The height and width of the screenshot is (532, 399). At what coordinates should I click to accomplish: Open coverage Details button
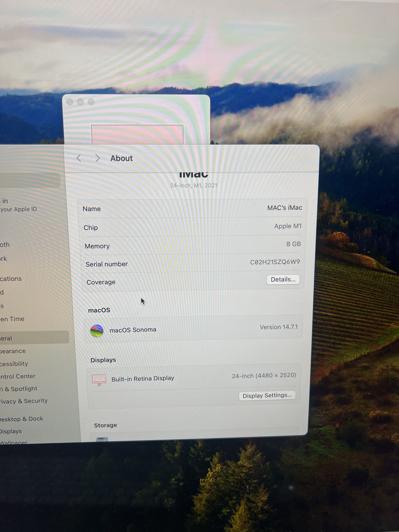283,279
